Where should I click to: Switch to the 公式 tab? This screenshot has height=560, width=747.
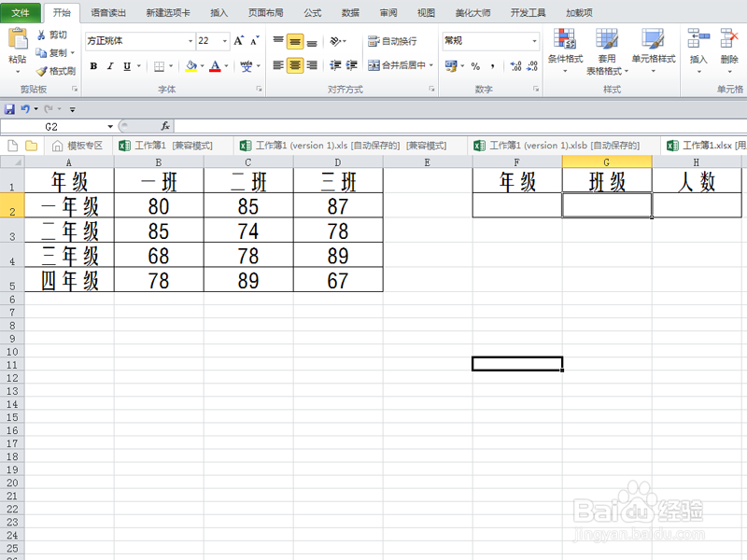(x=313, y=13)
